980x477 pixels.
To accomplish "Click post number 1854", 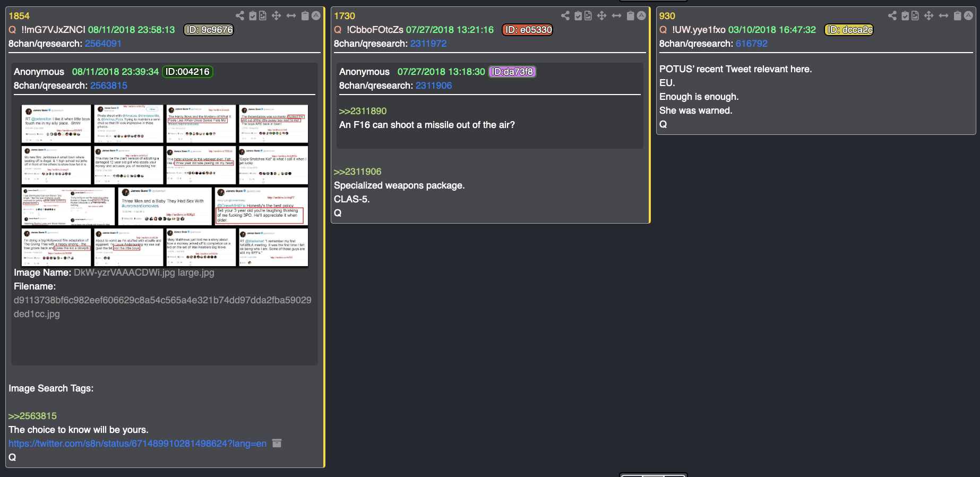I will coord(19,16).
